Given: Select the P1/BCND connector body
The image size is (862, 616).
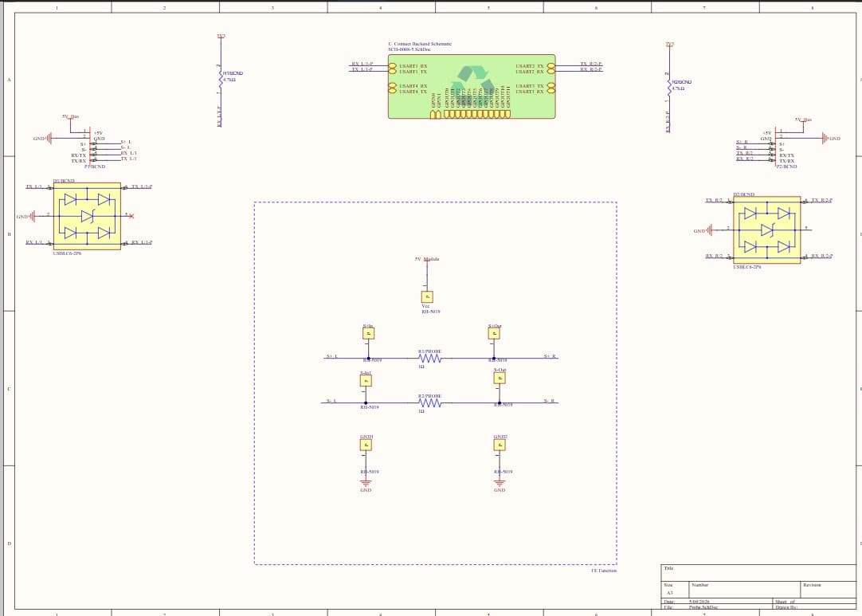Looking at the screenshot, I should (x=91, y=146).
